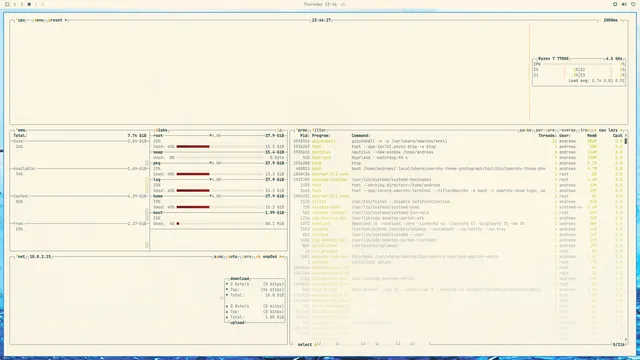The image size is (640, 360).
Task: Toggle tree view for processes
Action: tap(584, 130)
